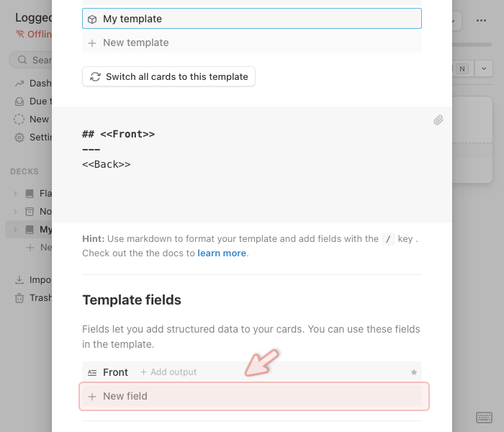Screen dimensions: 504x432
Task: Open the dropdown arrow beside N shortcut
Action: tap(482, 68)
